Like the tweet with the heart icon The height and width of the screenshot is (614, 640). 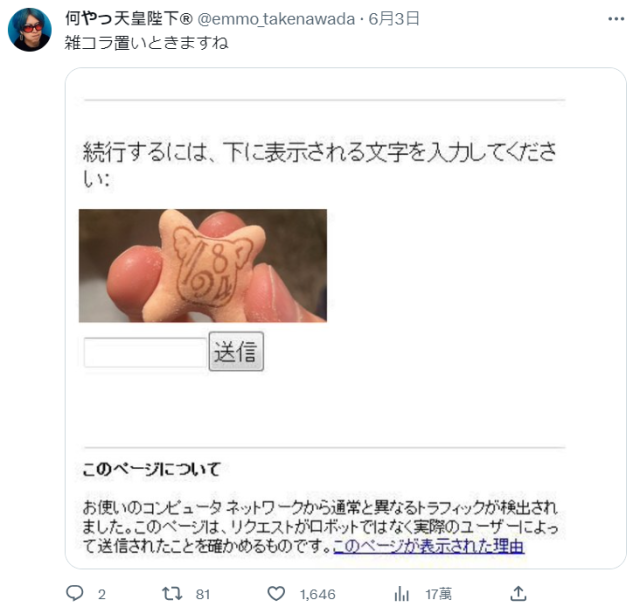pos(276,593)
